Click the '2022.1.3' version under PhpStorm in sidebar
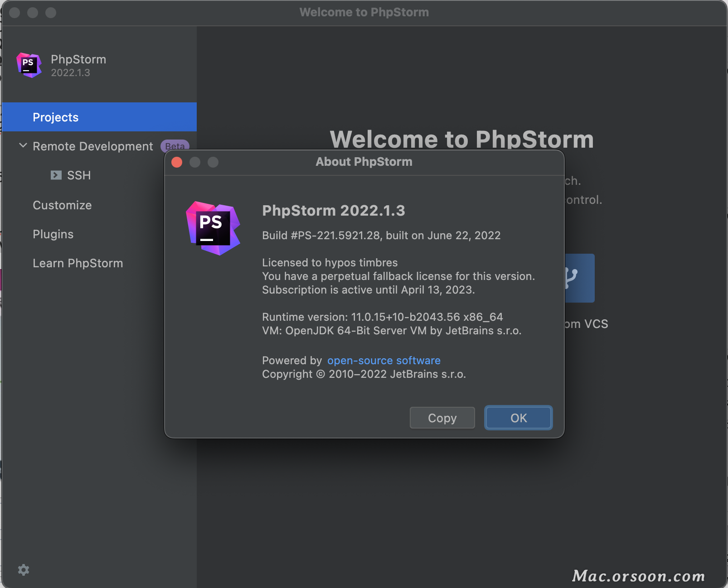Viewport: 728px width, 588px height. [70, 73]
